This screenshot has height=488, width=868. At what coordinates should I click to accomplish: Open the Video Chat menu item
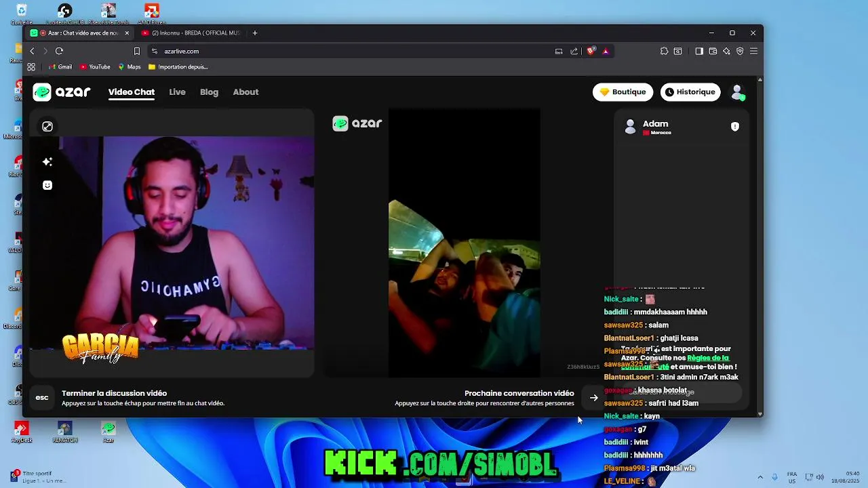[132, 92]
